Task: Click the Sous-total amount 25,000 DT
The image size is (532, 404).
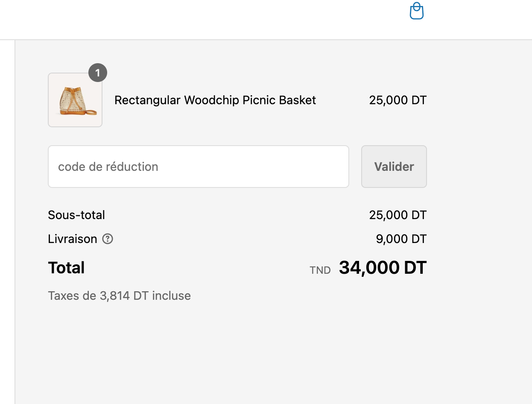Action: [398, 215]
